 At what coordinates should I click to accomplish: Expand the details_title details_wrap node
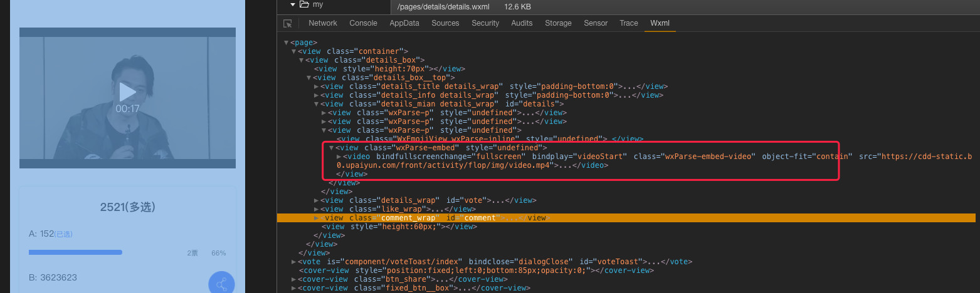317,86
